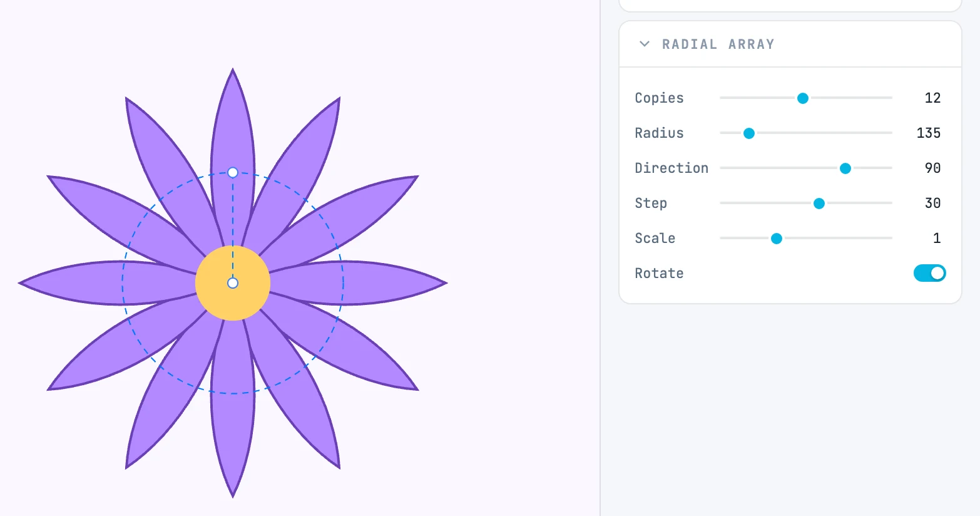This screenshot has height=516, width=980.
Task: Click the Copies label
Action: [659, 98]
